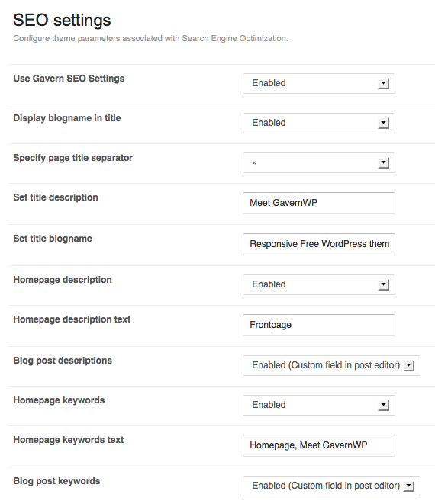
Task: Open the Use Gavern SEO Settings dropdown
Action: [x=319, y=84]
